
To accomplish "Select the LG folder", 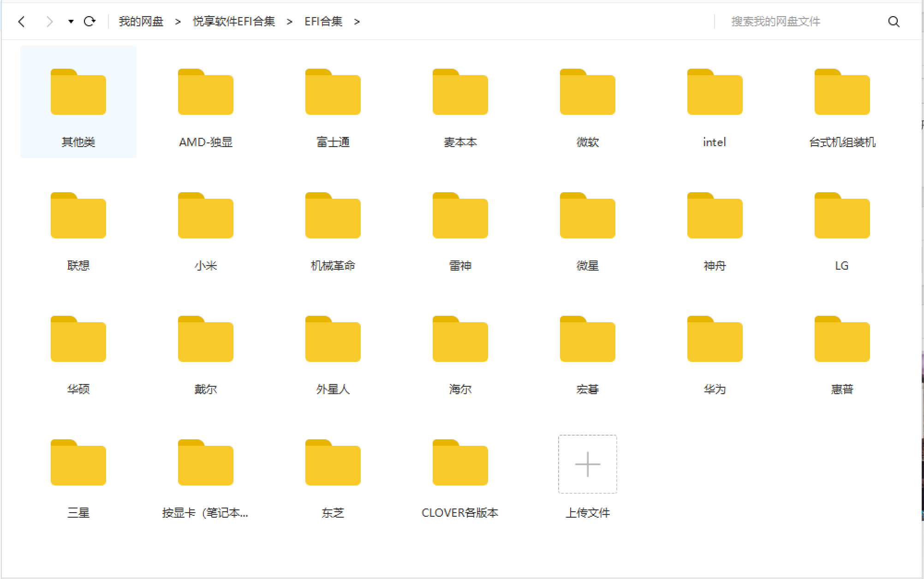I will tap(842, 216).
